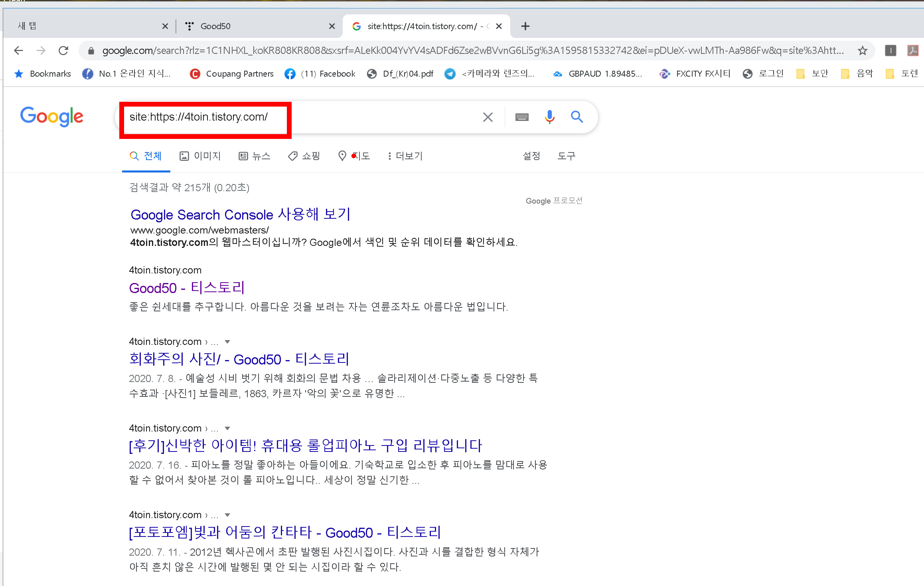Open Google Search Console 사용해 보기 link
924x586 pixels.
coord(241,215)
